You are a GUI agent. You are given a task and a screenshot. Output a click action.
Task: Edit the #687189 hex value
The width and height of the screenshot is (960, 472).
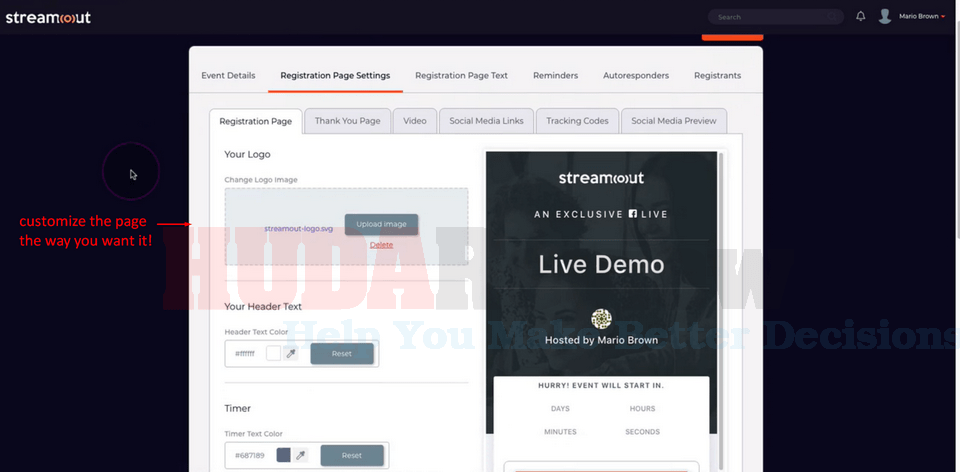249,455
